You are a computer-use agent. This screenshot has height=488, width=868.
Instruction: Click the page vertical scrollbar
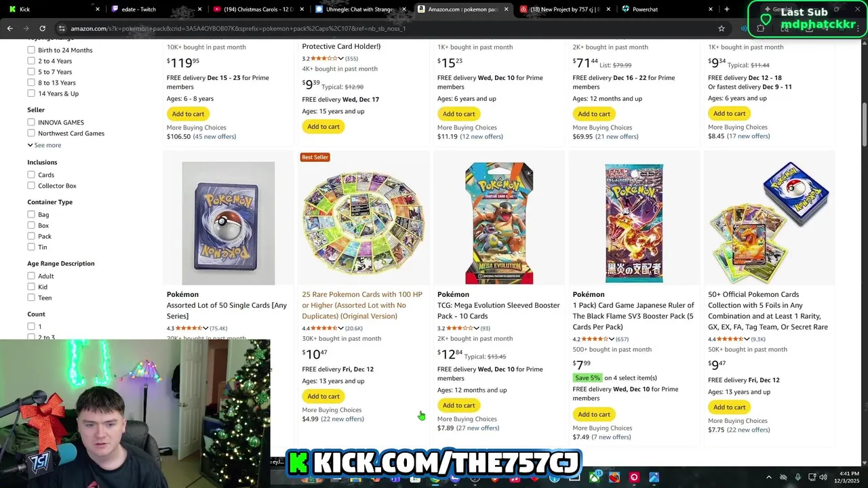click(864, 123)
